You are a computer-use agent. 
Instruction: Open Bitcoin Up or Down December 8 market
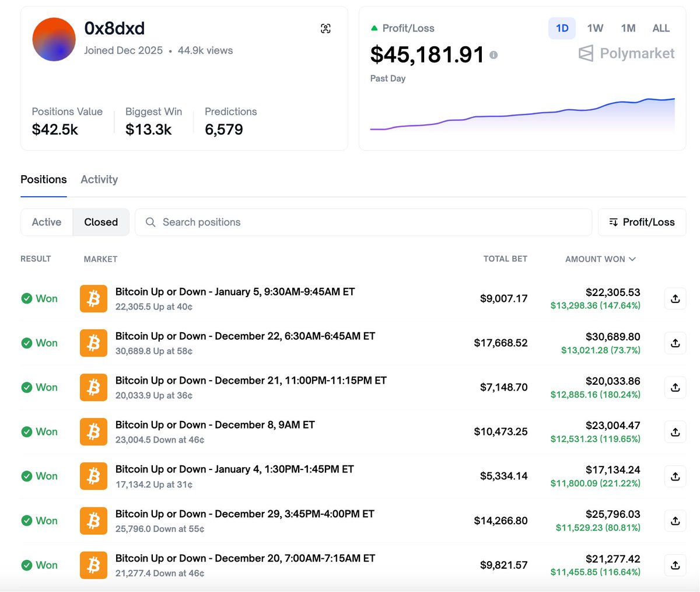[215, 424]
